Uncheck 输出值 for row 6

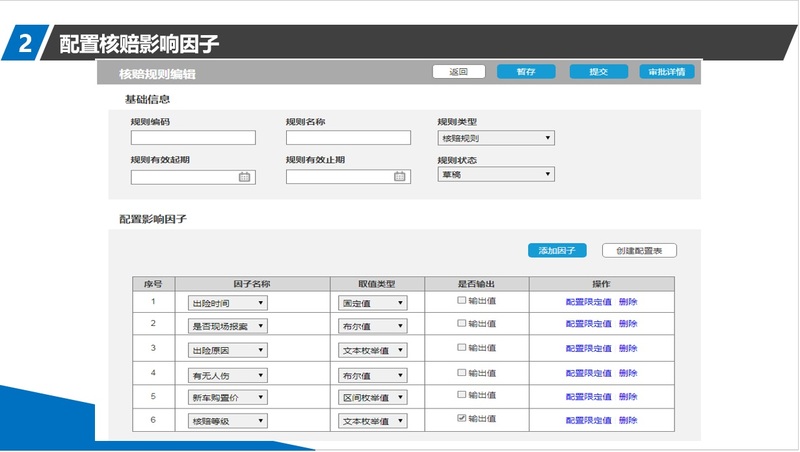tap(461, 418)
